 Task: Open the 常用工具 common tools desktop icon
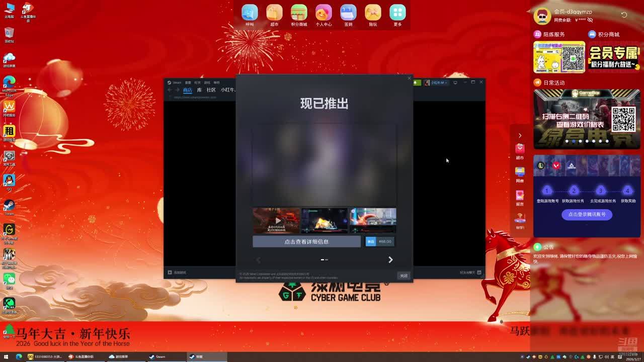9,158
